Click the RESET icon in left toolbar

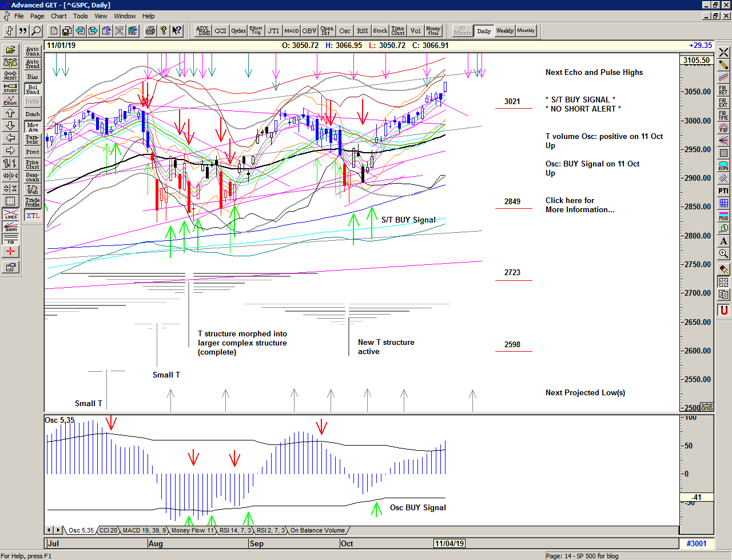pyautogui.click(x=10, y=75)
